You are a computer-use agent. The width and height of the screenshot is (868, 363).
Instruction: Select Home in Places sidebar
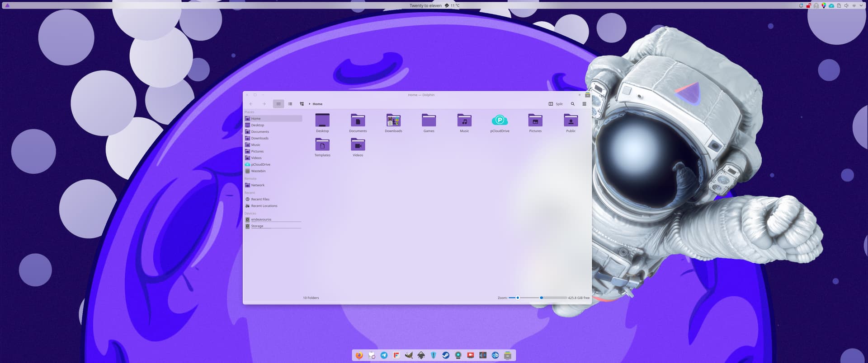click(273, 118)
